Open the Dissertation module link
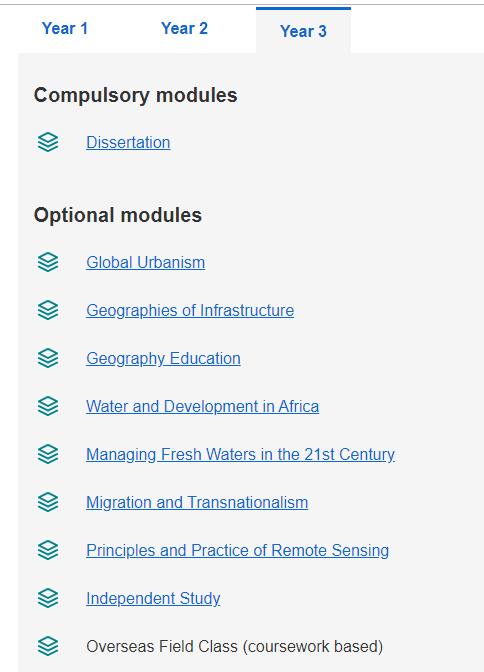484x672 pixels. pos(128,142)
